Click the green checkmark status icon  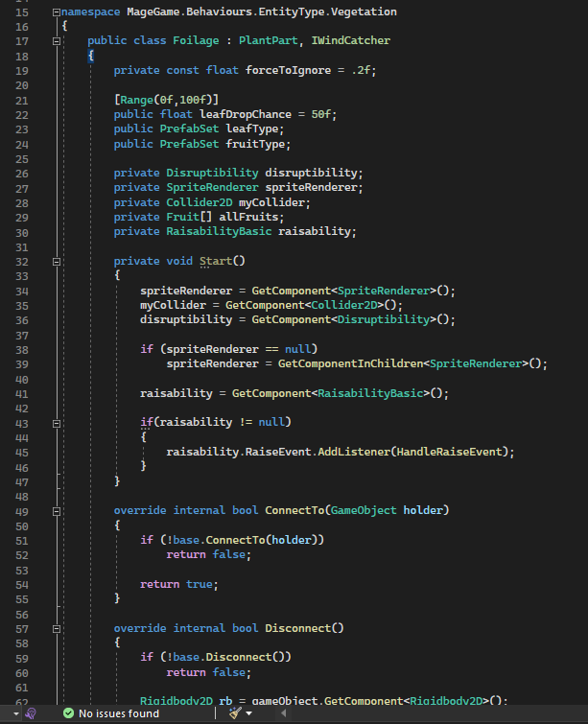click(67, 713)
